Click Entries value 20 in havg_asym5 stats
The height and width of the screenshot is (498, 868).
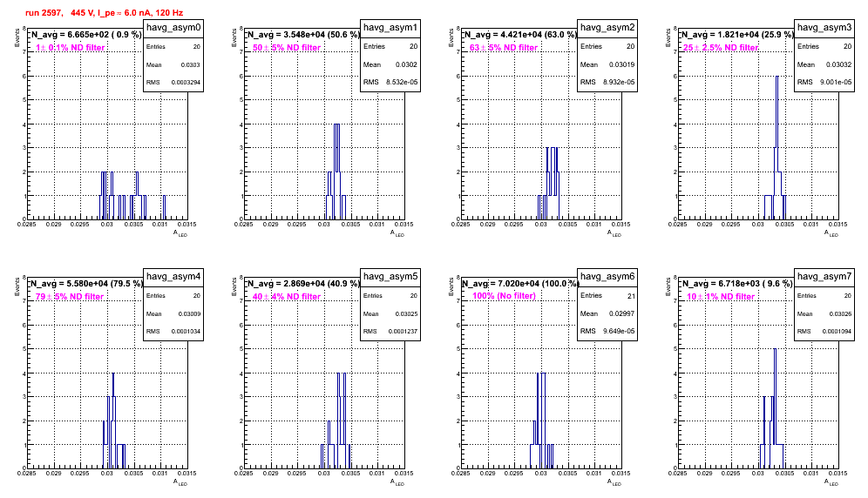point(413,296)
